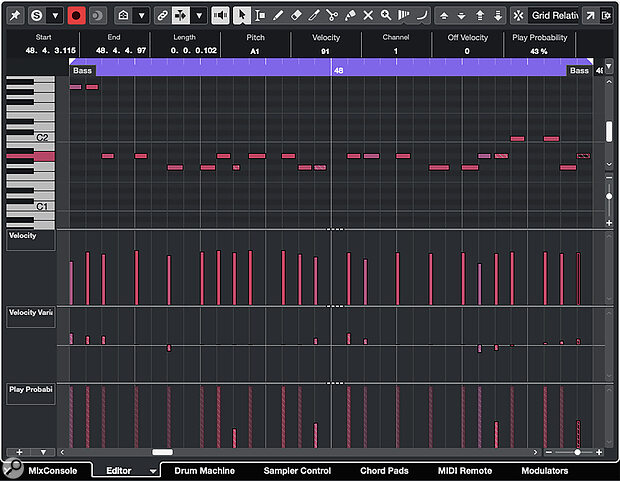Select the Zoom magnifier tool
The image size is (620, 481).
386,16
